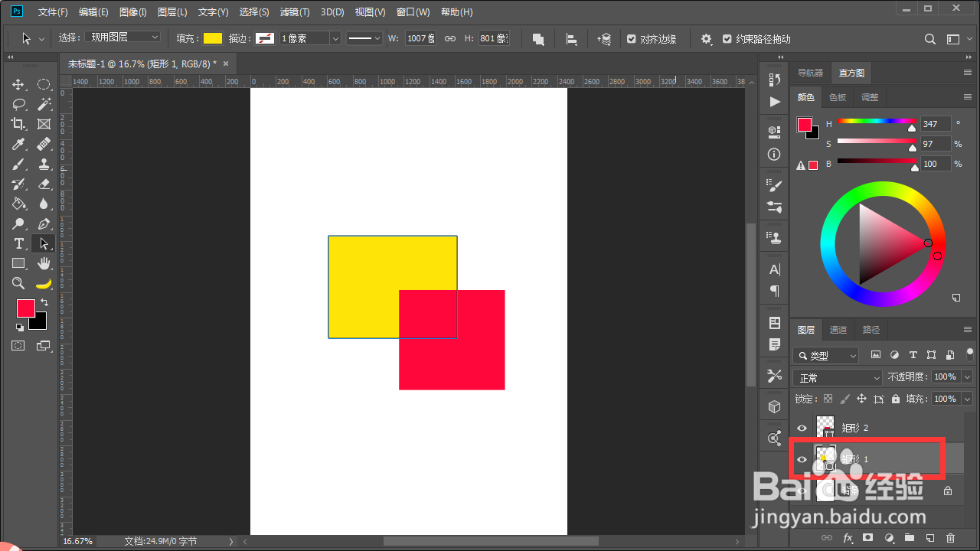Create a new layer
Screen dimensions: 980x551
click(930, 538)
